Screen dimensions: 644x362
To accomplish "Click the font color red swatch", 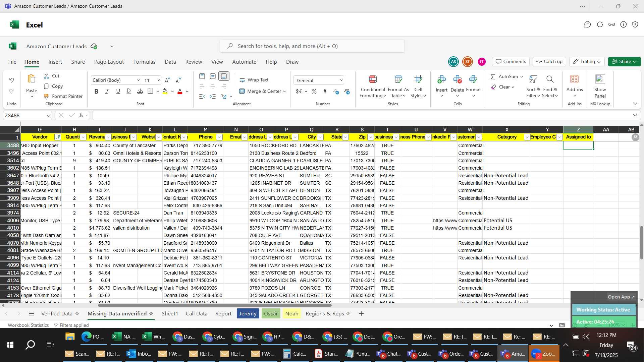I will click(180, 91).
